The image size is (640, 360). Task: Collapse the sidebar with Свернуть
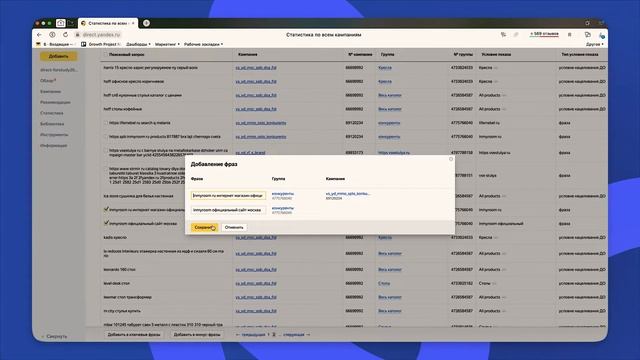(54, 336)
